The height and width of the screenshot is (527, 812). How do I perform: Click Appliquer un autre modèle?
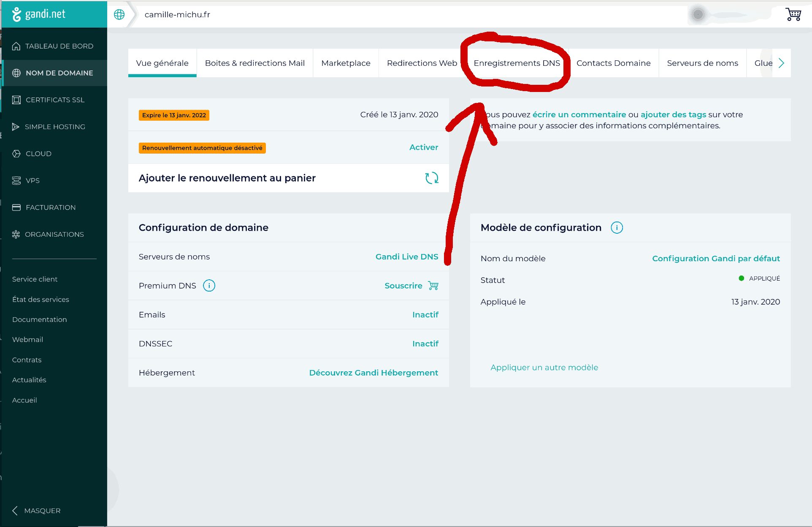[544, 368]
